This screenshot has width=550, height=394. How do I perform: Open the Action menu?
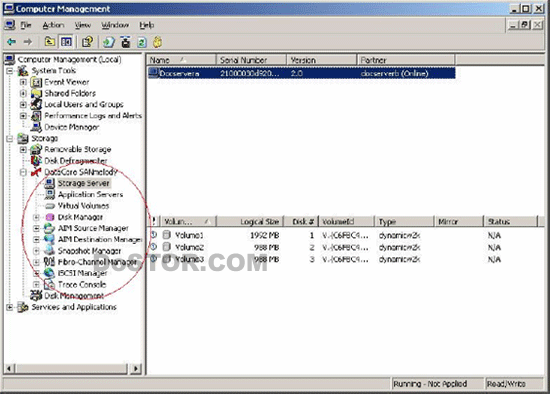click(x=53, y=25)
